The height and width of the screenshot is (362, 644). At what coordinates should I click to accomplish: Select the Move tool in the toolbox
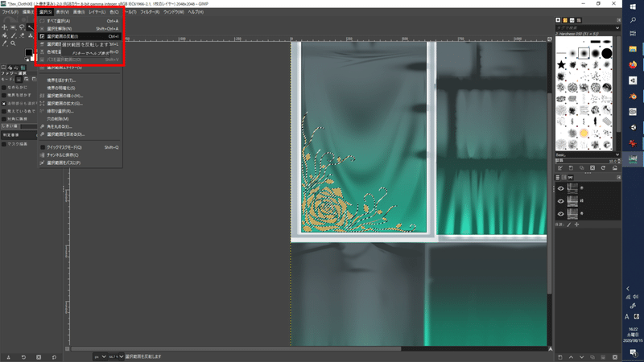click(5, 27)
